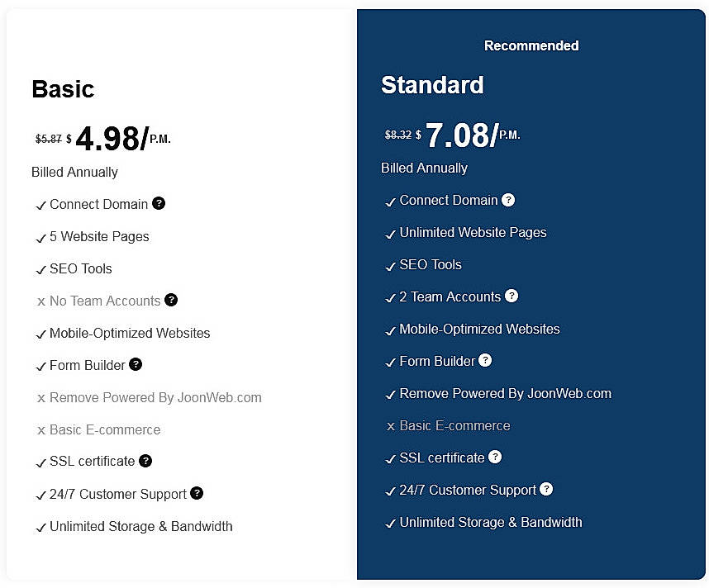Select the Basic plan heading
Viewport: 709px width, 588px height.
tap(63, 89)
